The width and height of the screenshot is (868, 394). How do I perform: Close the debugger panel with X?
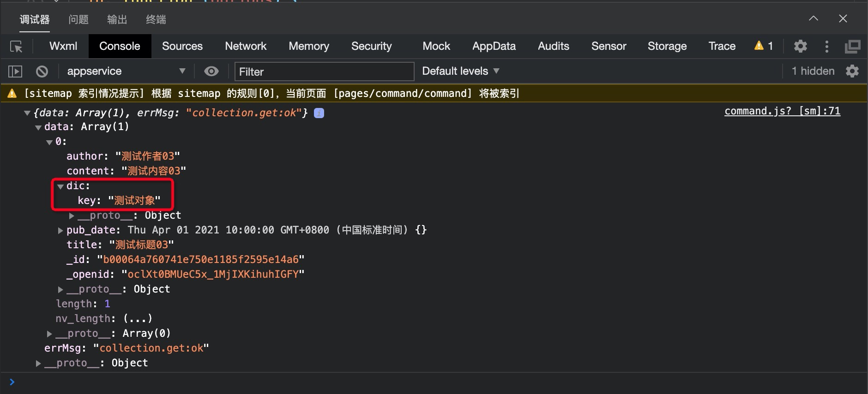tap(843, 18)
